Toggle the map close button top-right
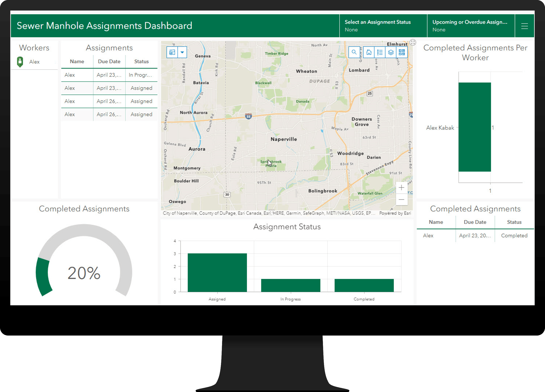Image resolution: width=545 pixels, height=392 pixels. (x=413, y=42)
